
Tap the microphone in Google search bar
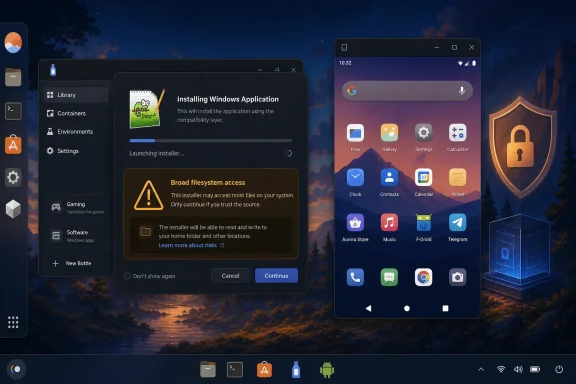click(x=461, y=90)
